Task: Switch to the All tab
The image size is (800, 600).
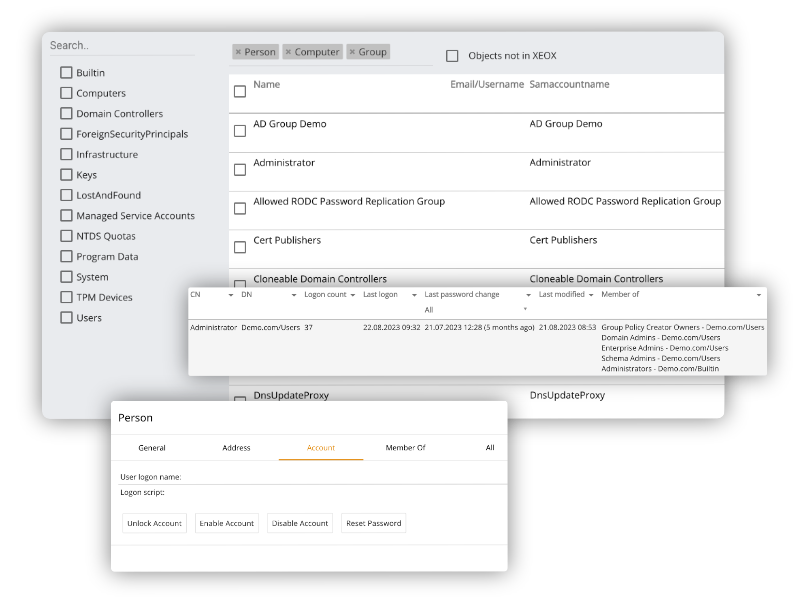Action: coord(490,447)
